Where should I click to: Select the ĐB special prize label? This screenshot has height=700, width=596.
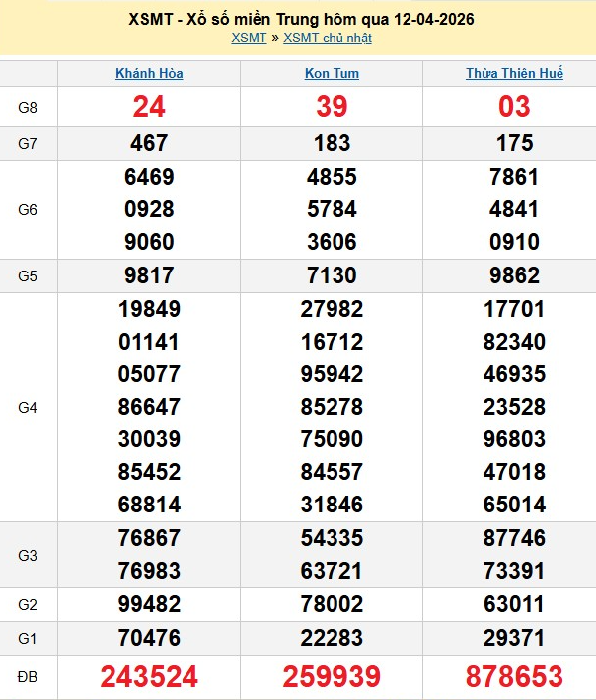(x=28, y=676)
